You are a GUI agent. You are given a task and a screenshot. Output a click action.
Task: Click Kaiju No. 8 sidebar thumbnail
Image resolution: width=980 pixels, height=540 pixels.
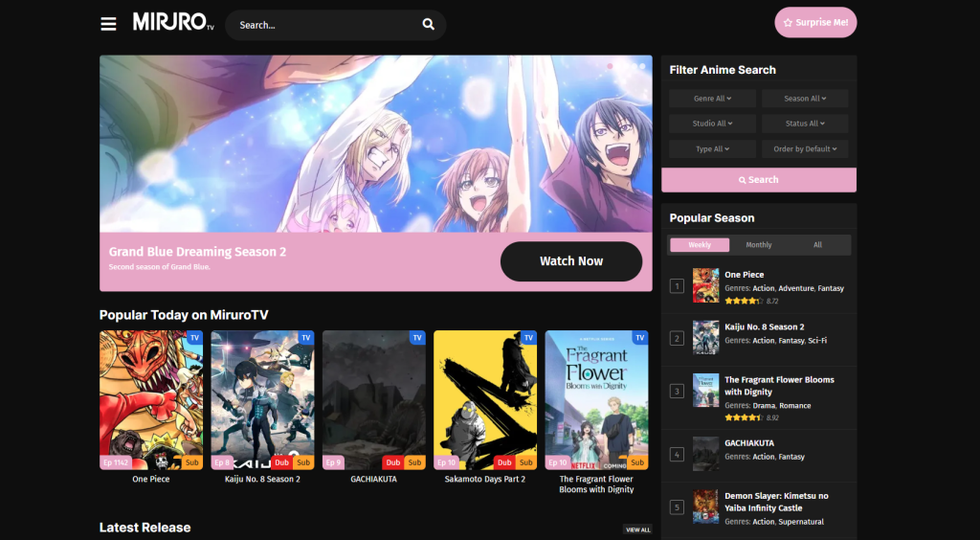coord(705,337)
